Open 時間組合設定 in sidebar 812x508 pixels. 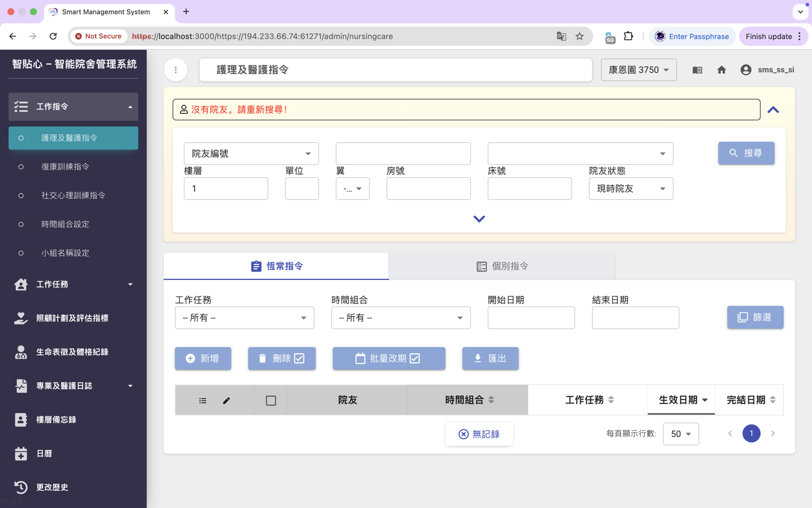(73, 224)
